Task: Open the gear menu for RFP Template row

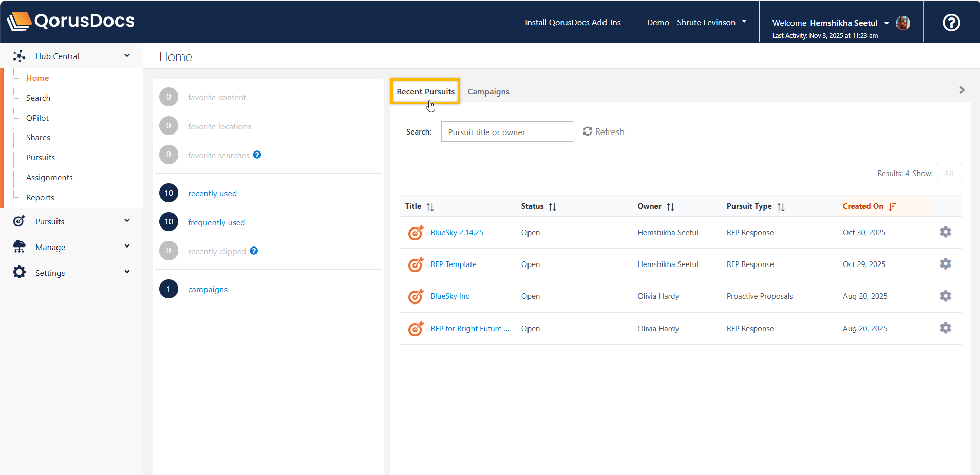Action: click(x=945, y=264)
